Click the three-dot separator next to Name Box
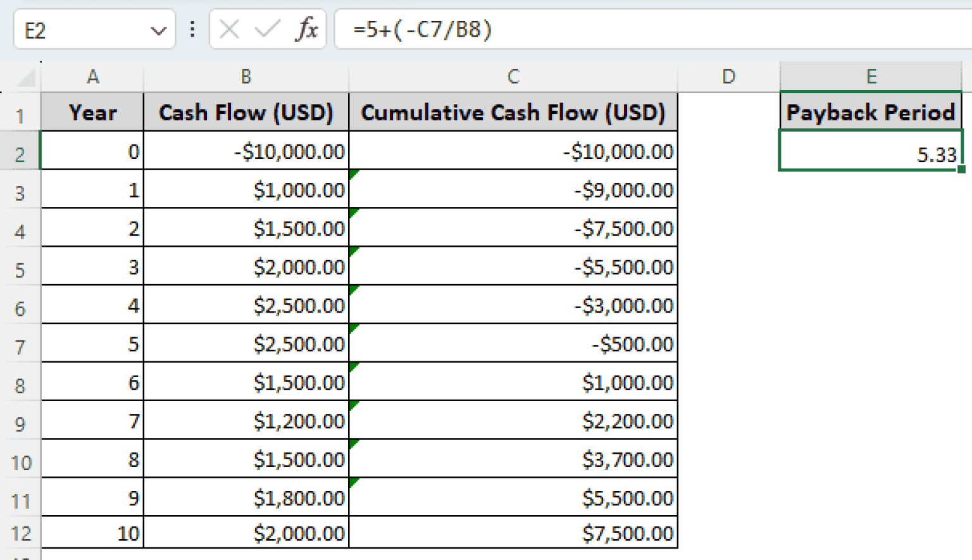 pyautogui.click(x=192, y=29)
